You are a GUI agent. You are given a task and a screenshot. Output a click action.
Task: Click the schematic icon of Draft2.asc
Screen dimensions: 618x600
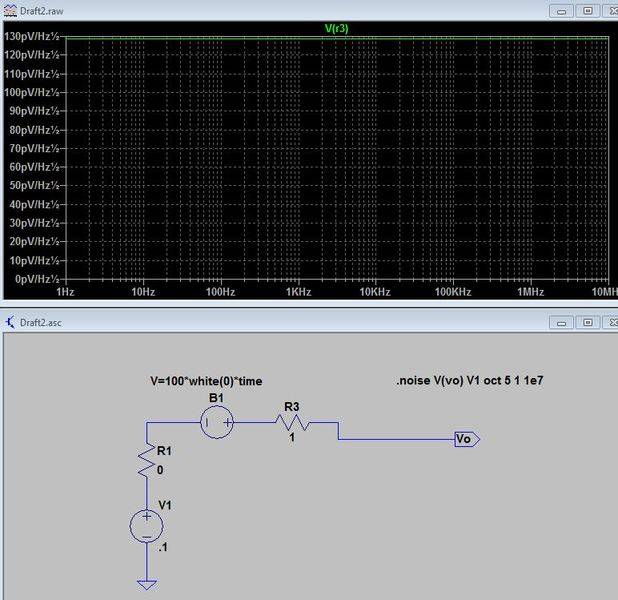10,322
